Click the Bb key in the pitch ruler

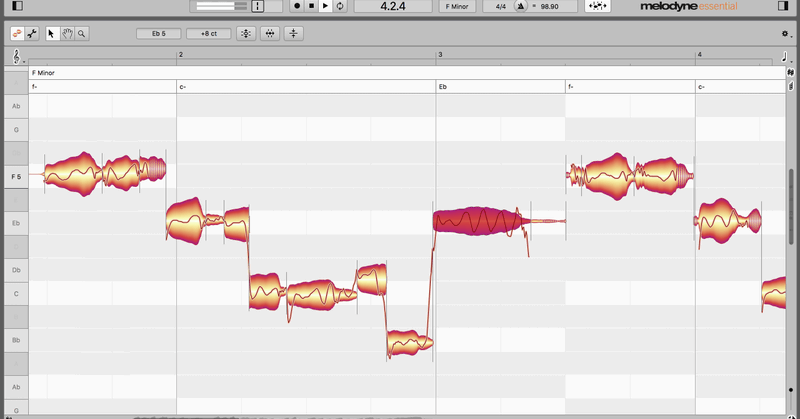16,340
